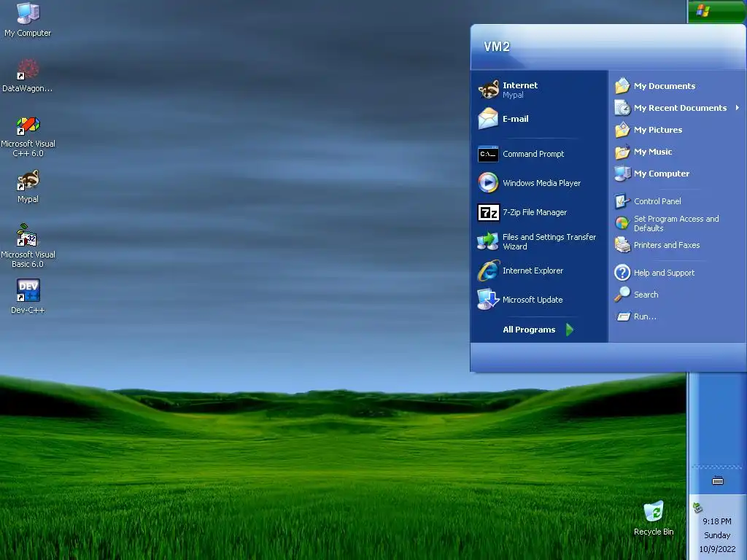
Task: Click the 10/9/2022 date in tray
Action: 717,549
